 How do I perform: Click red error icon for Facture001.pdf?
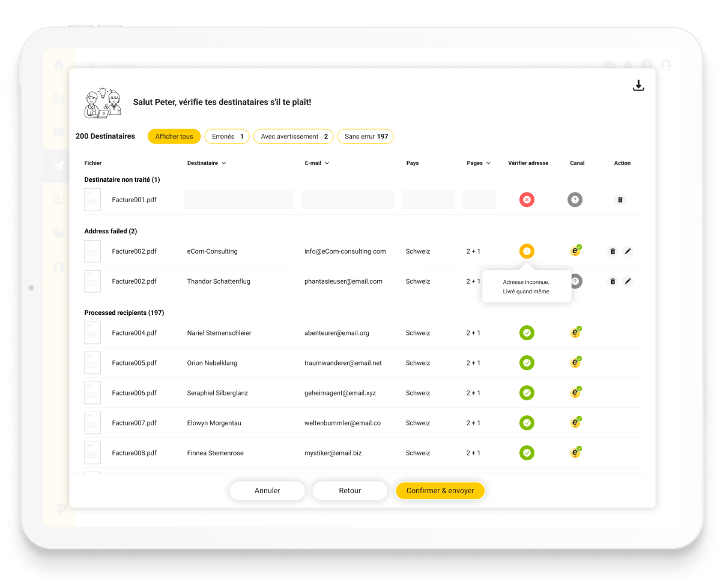click(527, 200)
